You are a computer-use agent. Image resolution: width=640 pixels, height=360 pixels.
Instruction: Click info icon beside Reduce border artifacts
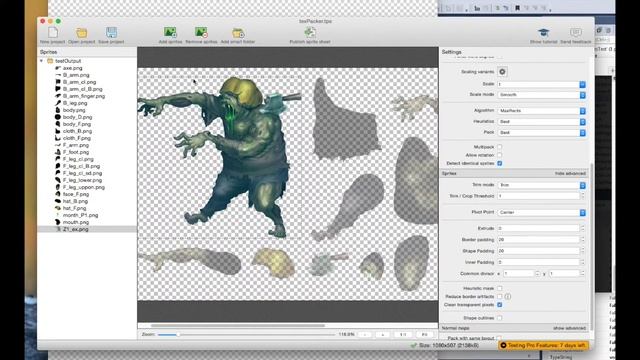pyautogui.click(x=507, y=296)
